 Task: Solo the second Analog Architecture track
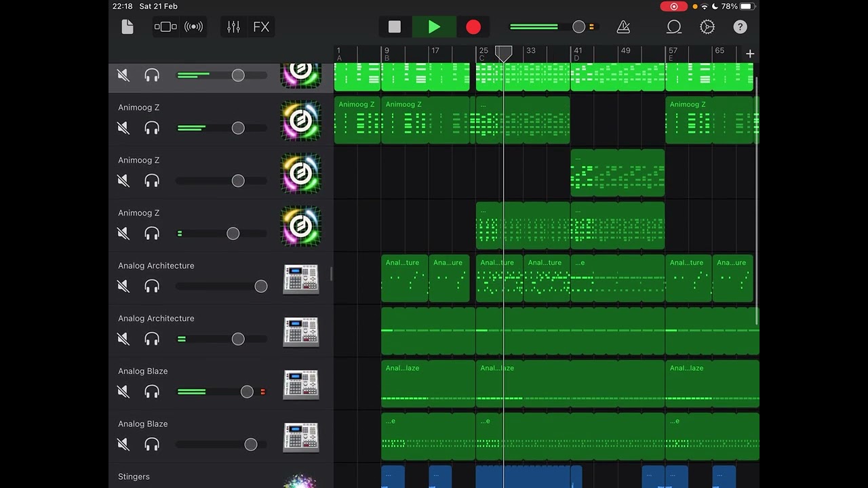(x=152, y=339)
